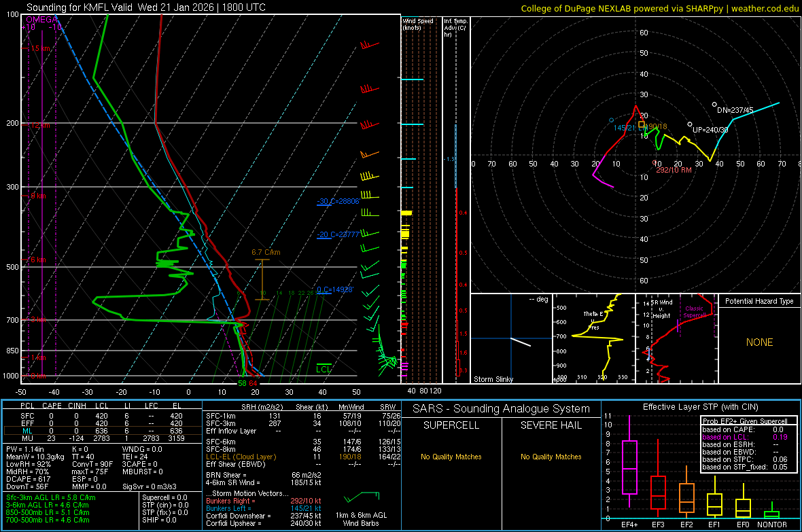Click the PW = 1.14in value
The image size is (802, 532).
tap(26, 449)
